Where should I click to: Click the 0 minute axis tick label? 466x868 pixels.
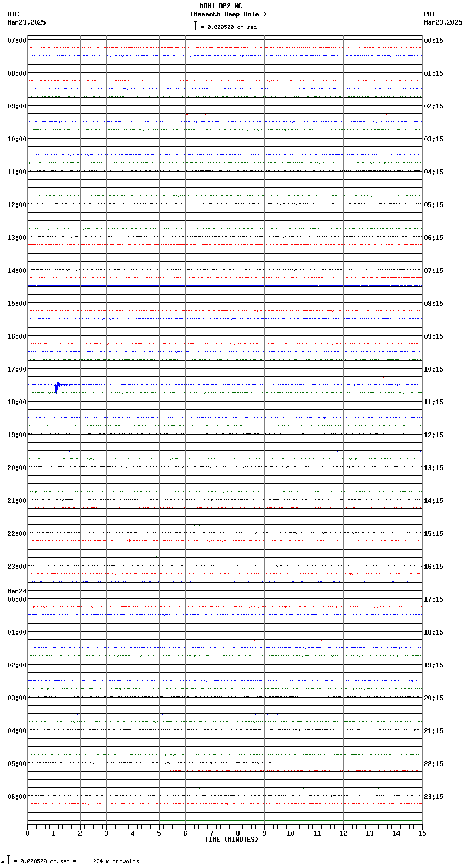coord(27,833)
